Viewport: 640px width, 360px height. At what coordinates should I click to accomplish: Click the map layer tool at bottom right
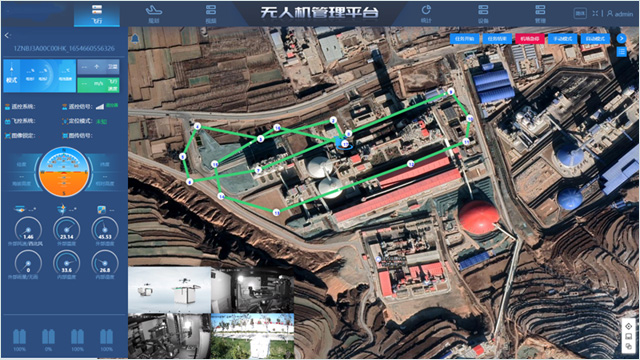tap(629, 346)
